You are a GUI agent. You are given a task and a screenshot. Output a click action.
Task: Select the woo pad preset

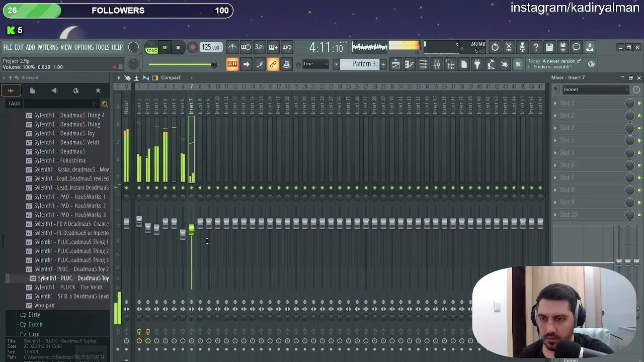(44, 305)
